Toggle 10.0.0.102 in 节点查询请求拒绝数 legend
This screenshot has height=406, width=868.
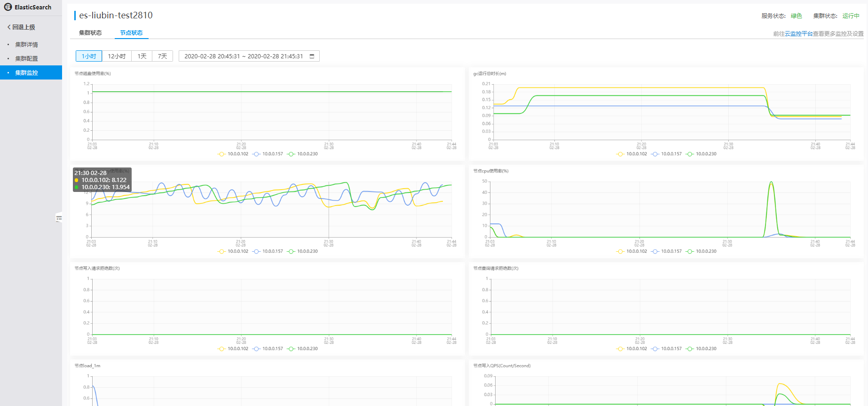632,349
